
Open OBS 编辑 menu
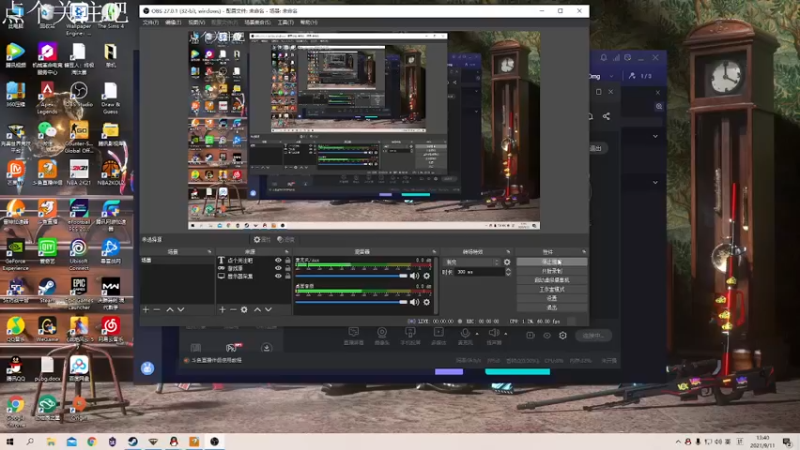click(x=173, y=22)
